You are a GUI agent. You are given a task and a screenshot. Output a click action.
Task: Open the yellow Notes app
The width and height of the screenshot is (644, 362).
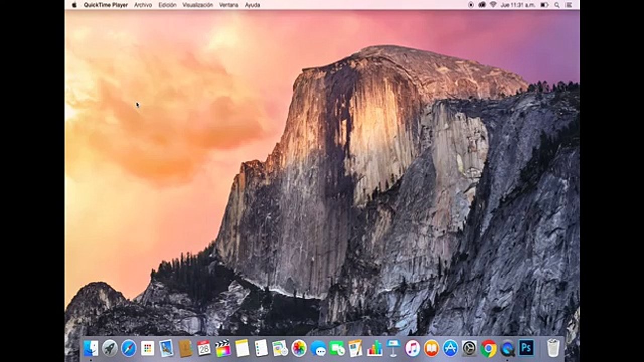tap(242, 348)
